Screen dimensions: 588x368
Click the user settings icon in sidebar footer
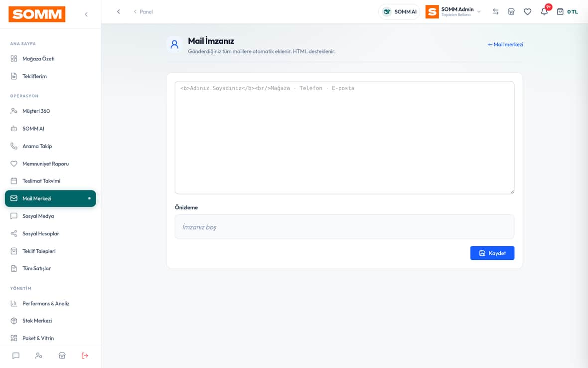(39, 356)
